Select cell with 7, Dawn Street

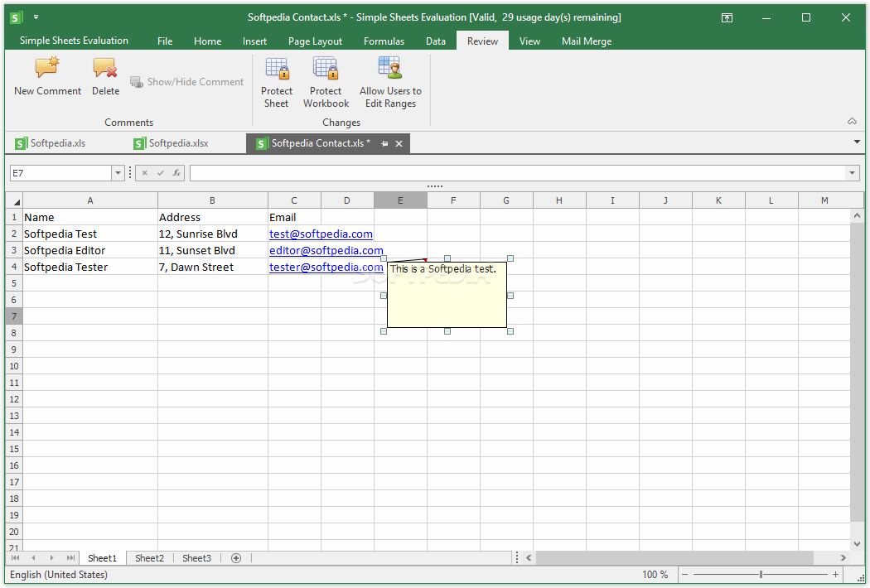(x=212, y=267)
